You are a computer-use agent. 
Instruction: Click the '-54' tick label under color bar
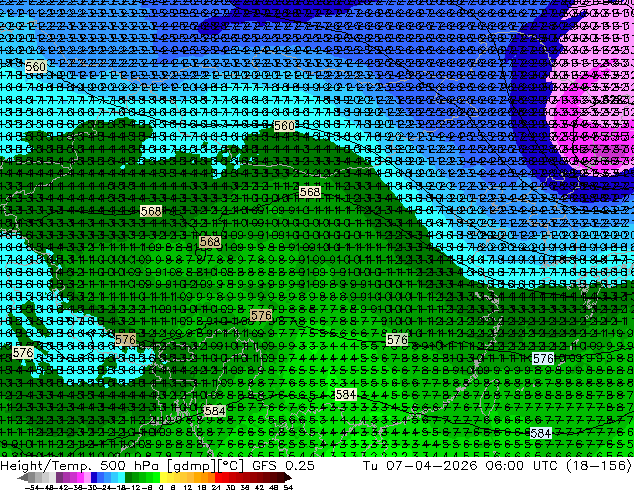click(x=32, y=488)
